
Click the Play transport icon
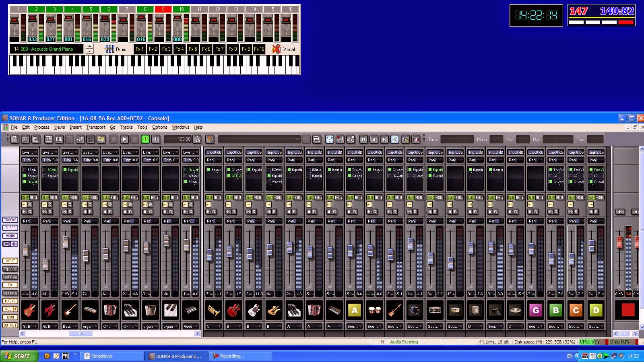[124, 139]
